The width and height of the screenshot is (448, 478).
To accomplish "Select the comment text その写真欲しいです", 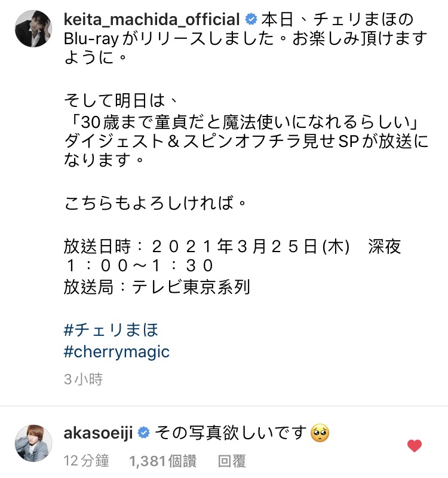I will click(x=231, y=433).
